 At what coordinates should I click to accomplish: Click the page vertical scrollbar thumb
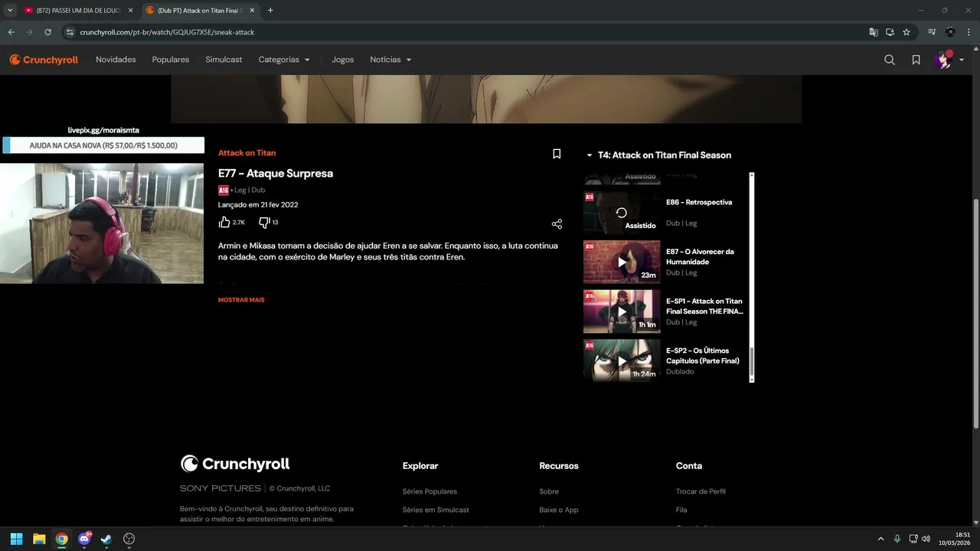[x=975, y=314]
